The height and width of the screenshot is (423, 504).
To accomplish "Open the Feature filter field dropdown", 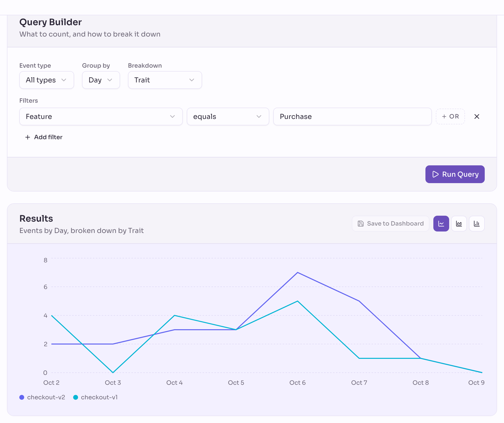I will 101,116.
